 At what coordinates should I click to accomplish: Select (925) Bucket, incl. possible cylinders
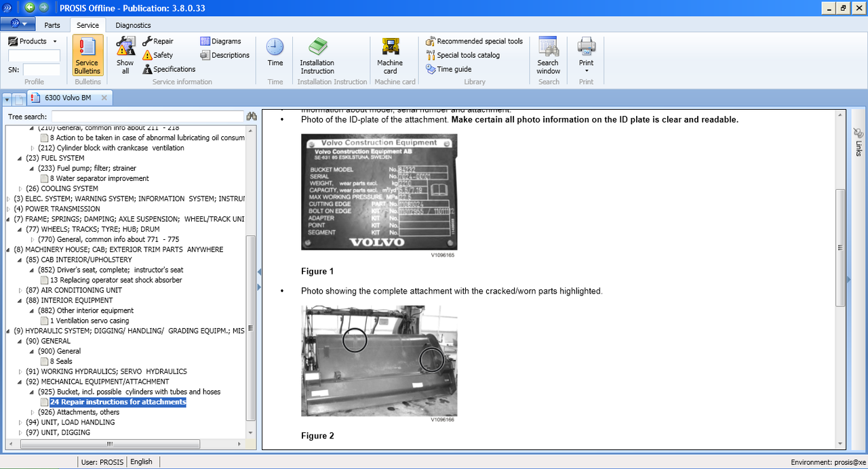[x=129, y=392]
